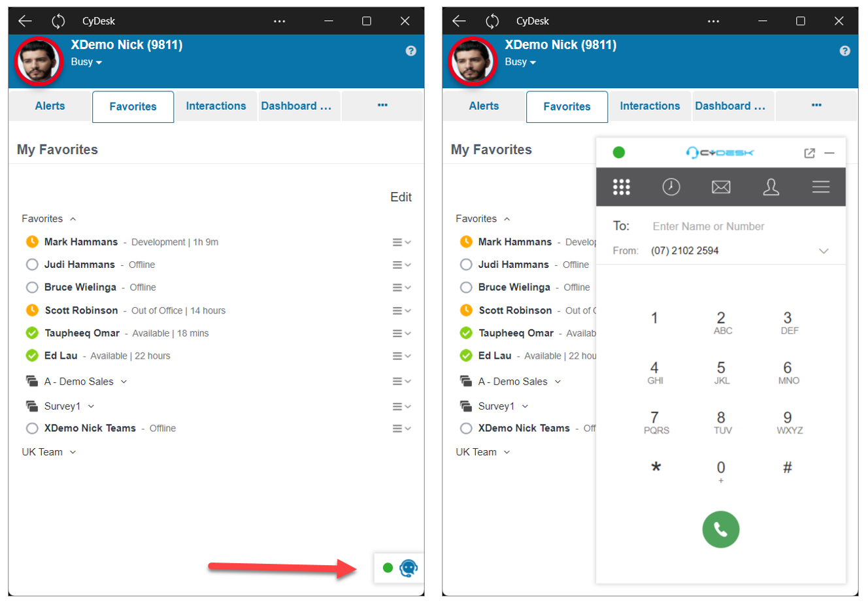Image resolution: width=868 pixels, height=603 pixels.
Task: Tap the star key on keypad
Action: [x=656, y=468]
